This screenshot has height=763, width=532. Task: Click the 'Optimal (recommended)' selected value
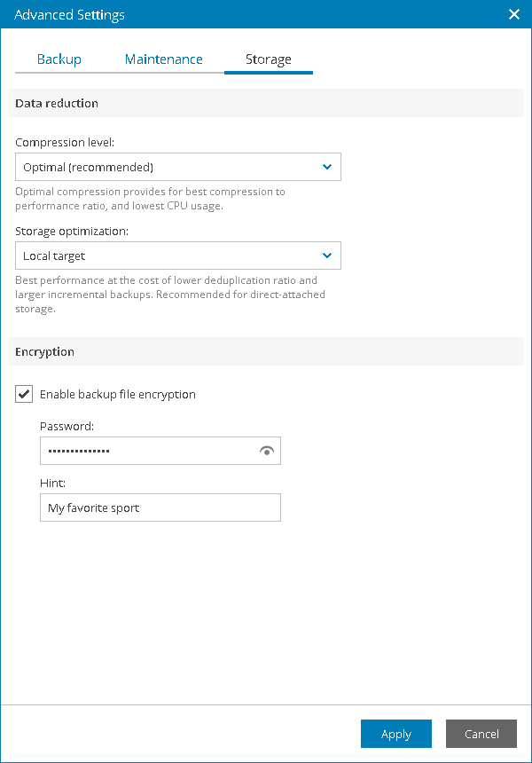[x=89, y=167]
